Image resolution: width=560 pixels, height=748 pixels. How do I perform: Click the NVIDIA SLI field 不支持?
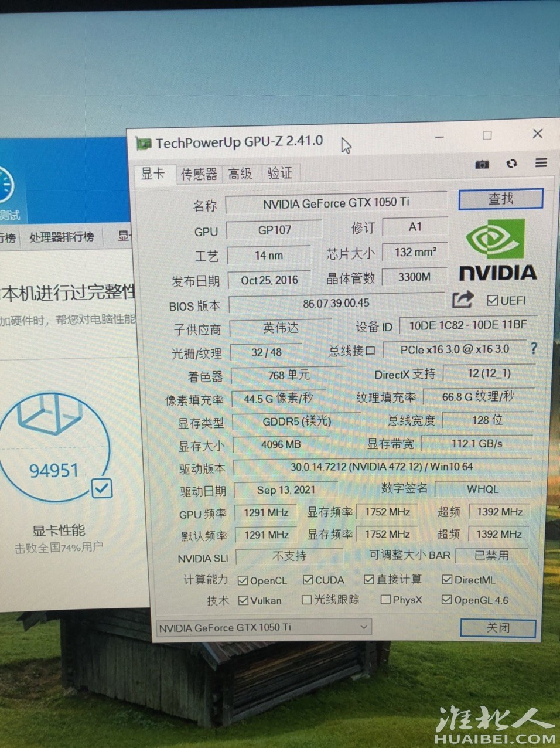289,556
